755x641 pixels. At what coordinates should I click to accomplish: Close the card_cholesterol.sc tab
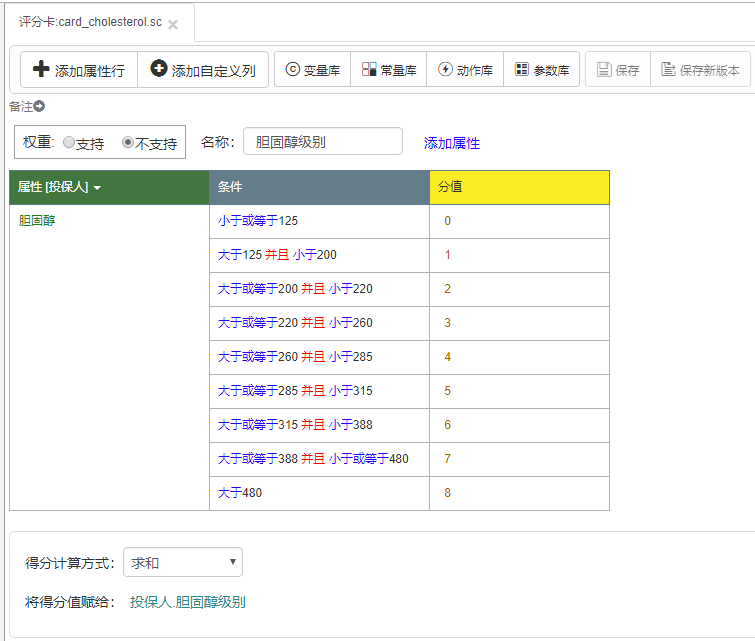[173, 24]
